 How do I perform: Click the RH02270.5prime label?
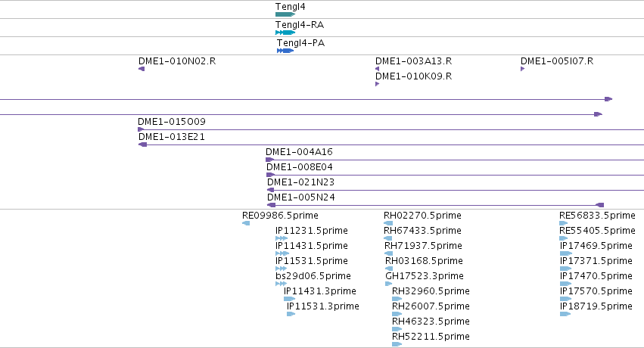tap(422, 216)
